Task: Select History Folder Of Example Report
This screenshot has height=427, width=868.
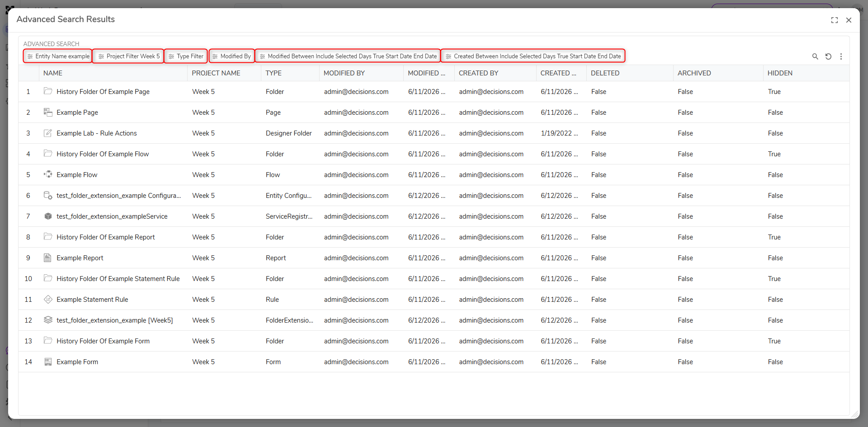Action: tap(434, 237)
